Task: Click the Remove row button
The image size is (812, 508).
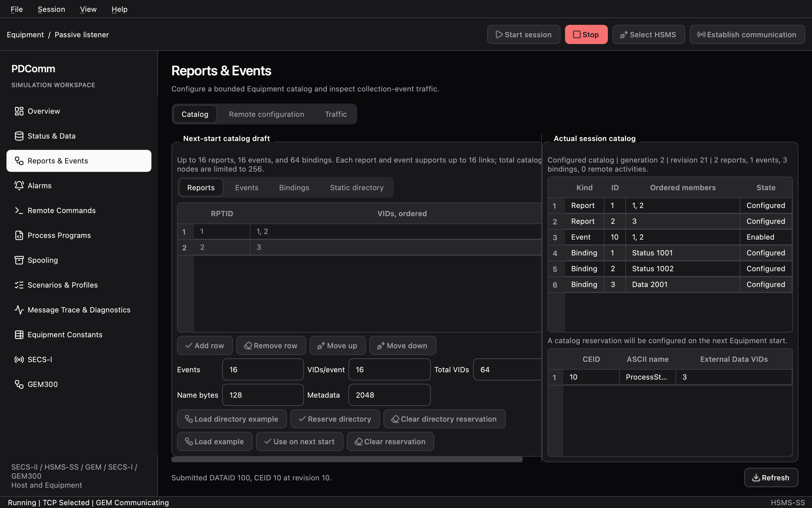Action: point(271,346)
